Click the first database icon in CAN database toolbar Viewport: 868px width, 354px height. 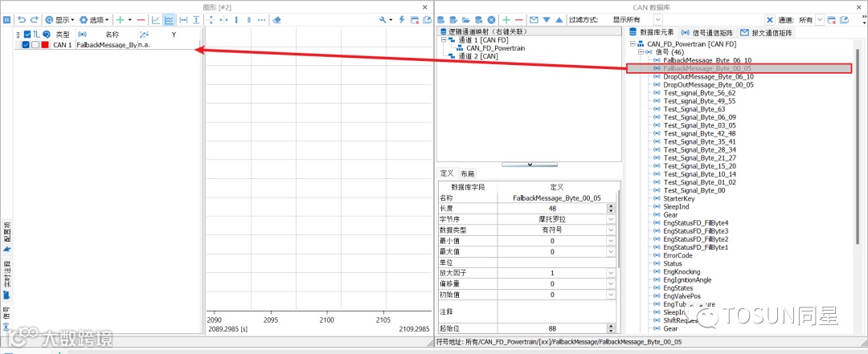(x=442, y=19)
